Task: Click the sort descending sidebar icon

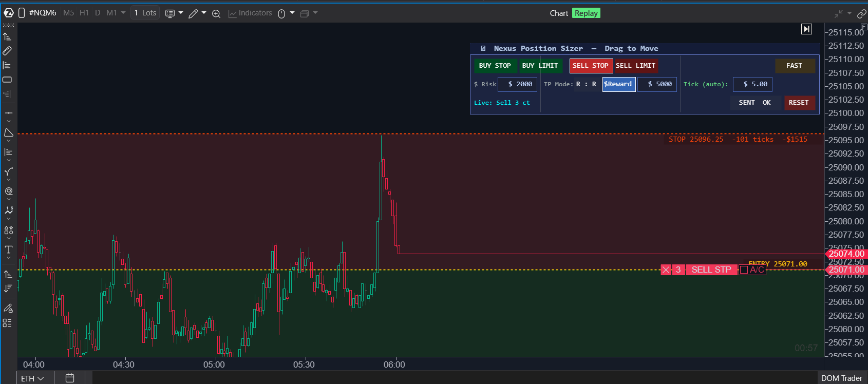Action: point(8,289)
